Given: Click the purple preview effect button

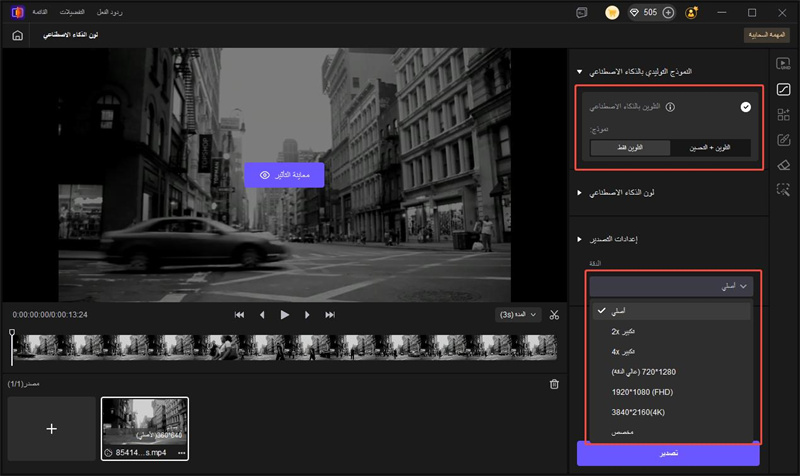Looking at the screenshot, I should point(284,174).
